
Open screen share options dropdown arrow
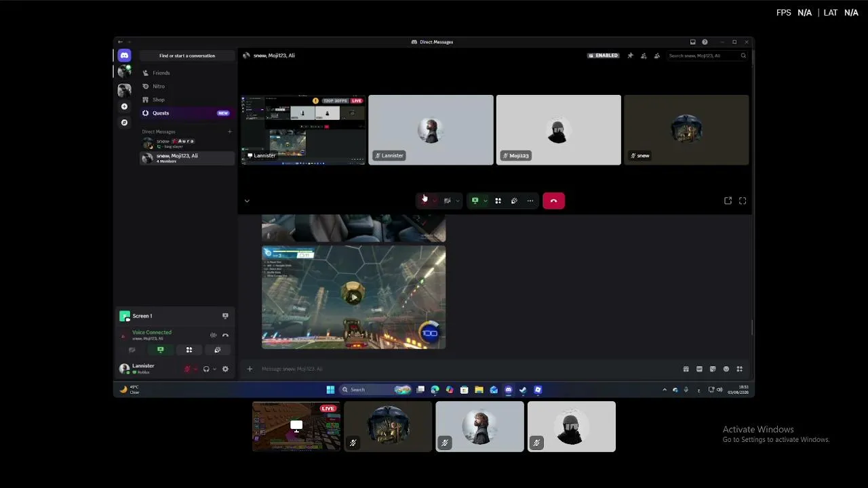tap(485, 201)
